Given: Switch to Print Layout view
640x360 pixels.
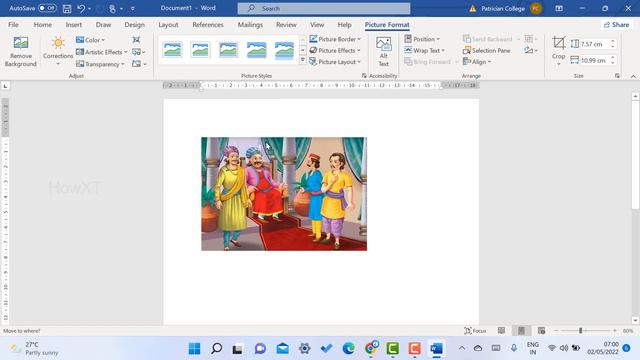Looking at the screenshot, I should point(521,331).
